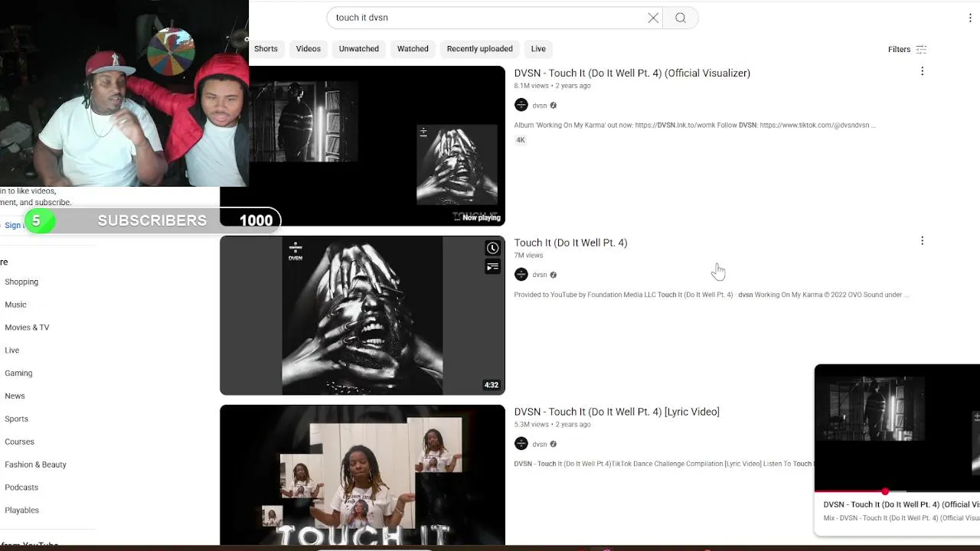Viewport: 980px width, 551px height.
Task: Open Courses in the sidebar
Action: click(x=19, y=442)
